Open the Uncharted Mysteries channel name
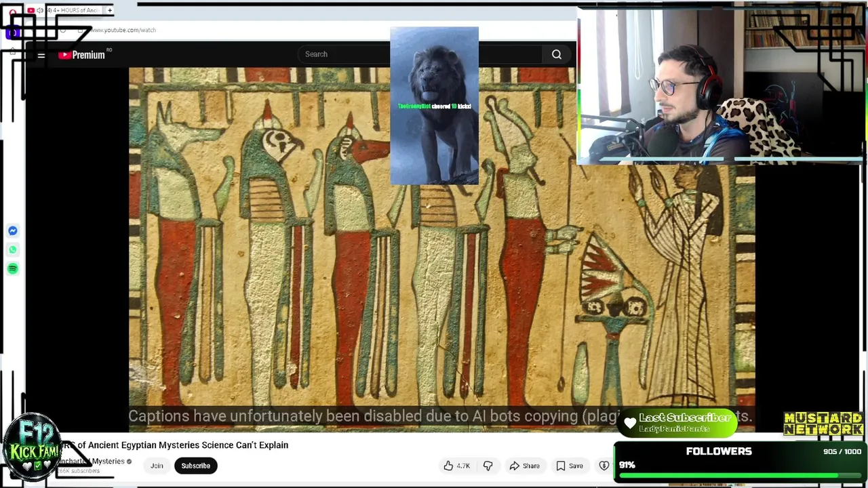This screenshot has width=868, height=488. [93, 462]
